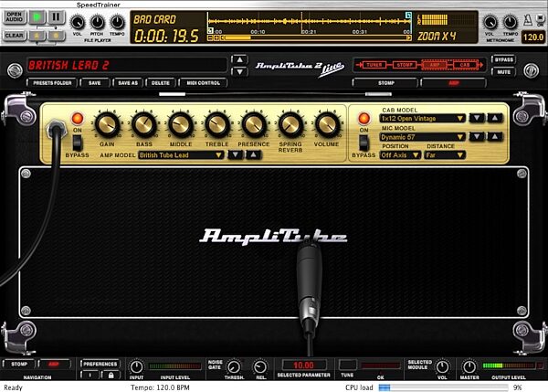Viewport: 548px width, 392px height.
Task: Click mic model down arrow button
Action: [477, 137]
